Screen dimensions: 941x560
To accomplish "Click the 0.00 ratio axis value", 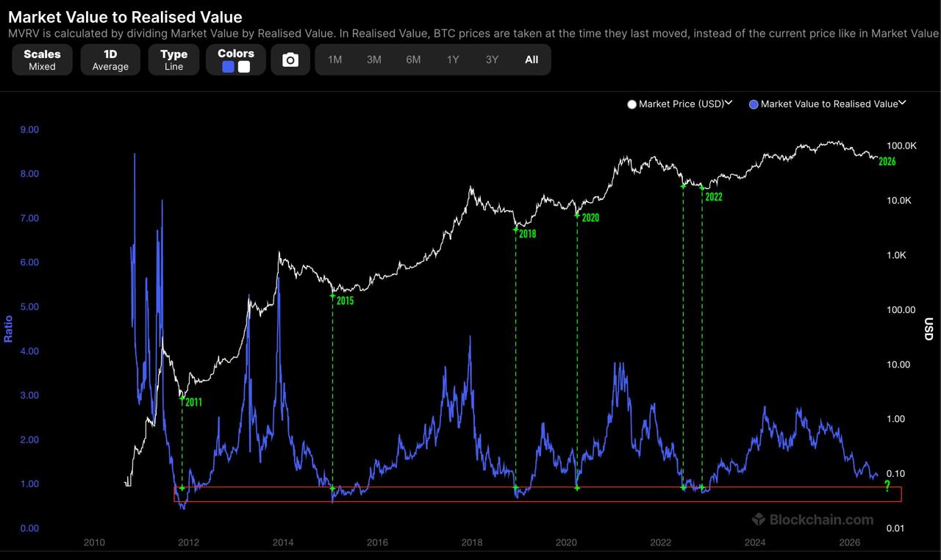I will 29,528.
